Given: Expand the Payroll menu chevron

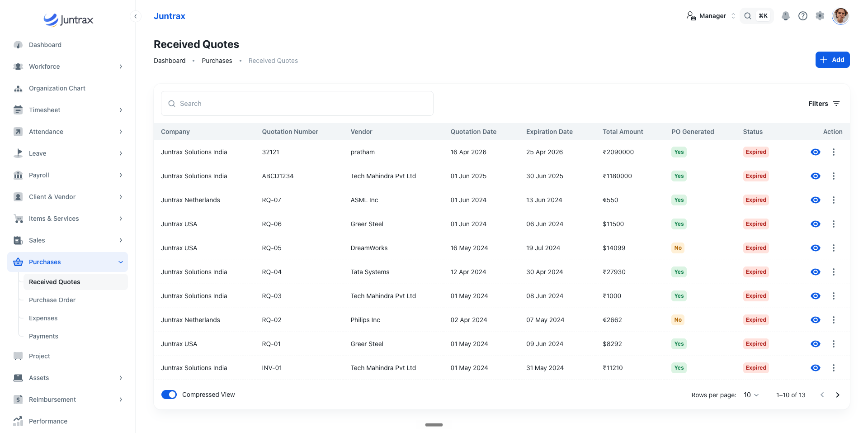Looking at the screenshot, I should click(121, 175).
